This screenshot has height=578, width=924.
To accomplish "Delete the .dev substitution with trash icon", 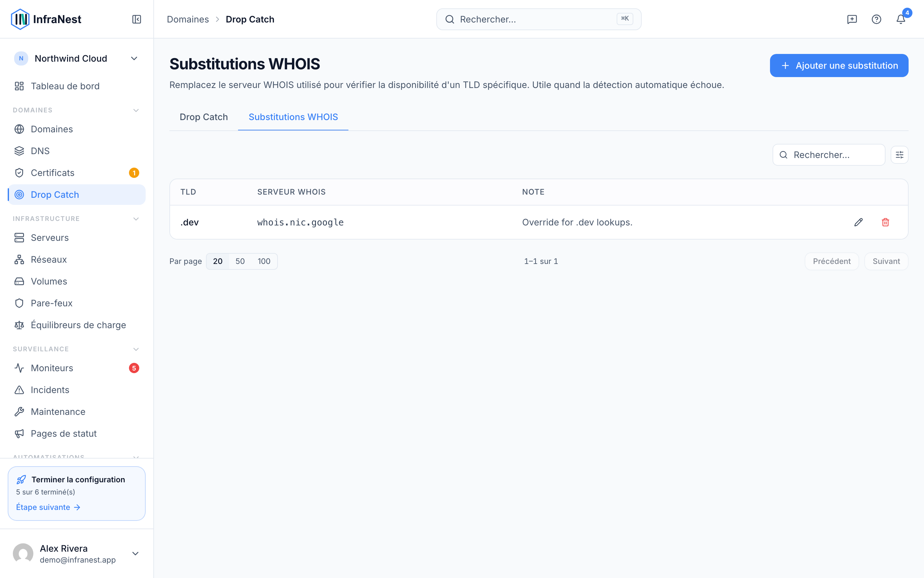I will point(886,222).
